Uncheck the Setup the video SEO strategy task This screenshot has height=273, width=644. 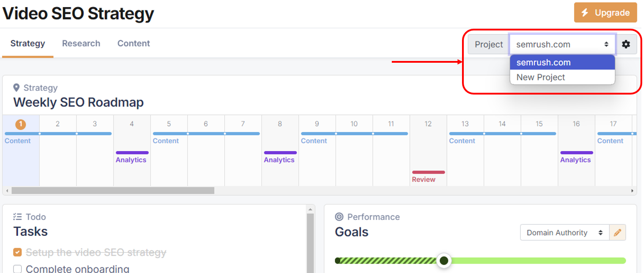pos(18,252)
